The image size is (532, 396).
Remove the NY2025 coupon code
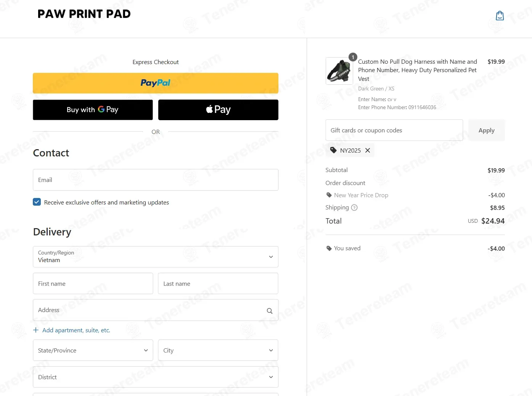point(368,150)
